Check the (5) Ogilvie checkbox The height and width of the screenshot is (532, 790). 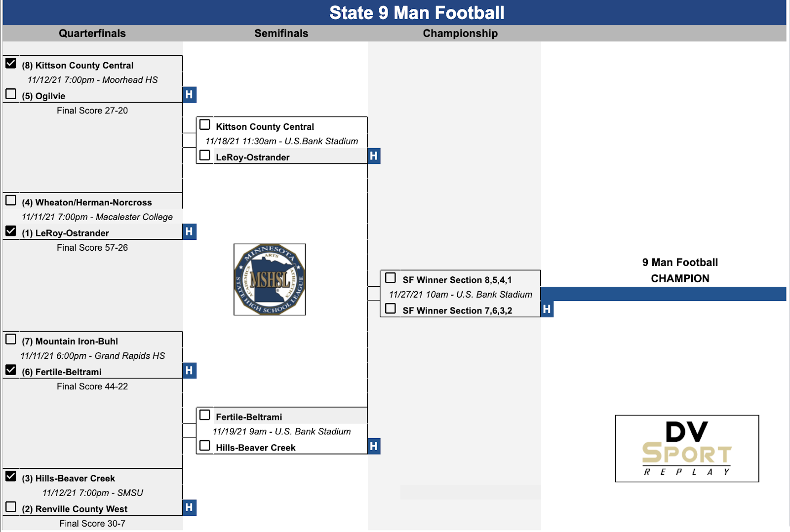(x=11, y=94)
